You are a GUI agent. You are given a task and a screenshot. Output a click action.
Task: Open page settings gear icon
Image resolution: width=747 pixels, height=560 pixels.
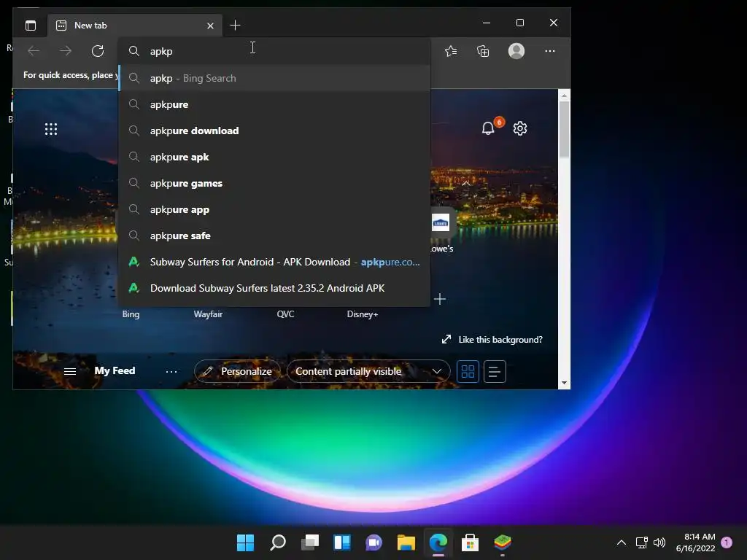point(519,128)
